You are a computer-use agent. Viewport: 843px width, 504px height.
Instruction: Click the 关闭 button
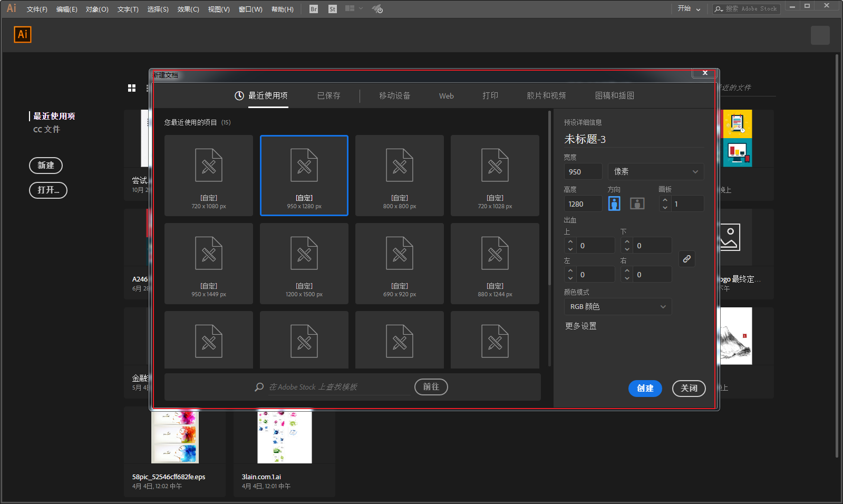tap(689, 389)
